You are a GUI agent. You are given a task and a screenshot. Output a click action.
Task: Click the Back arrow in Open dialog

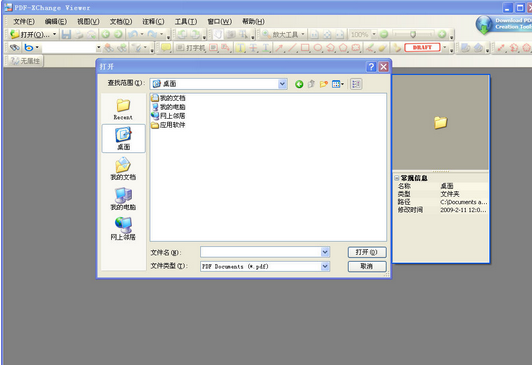tap(299, 84)
